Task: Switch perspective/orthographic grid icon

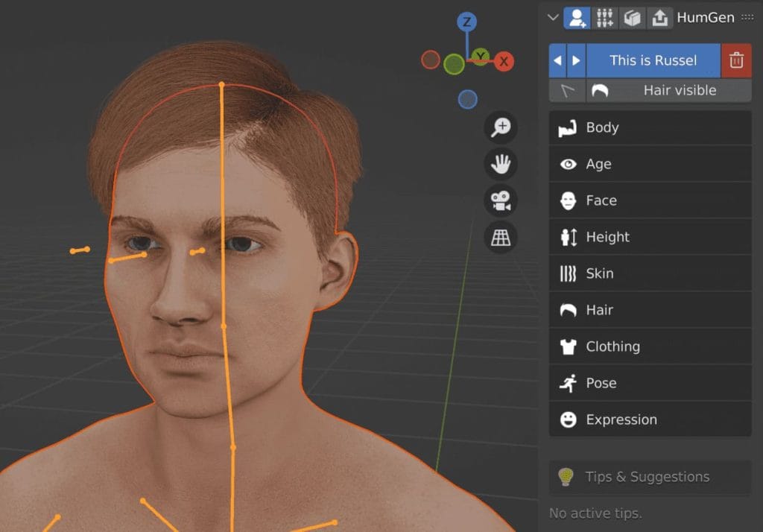Action: tap(501, 237)
